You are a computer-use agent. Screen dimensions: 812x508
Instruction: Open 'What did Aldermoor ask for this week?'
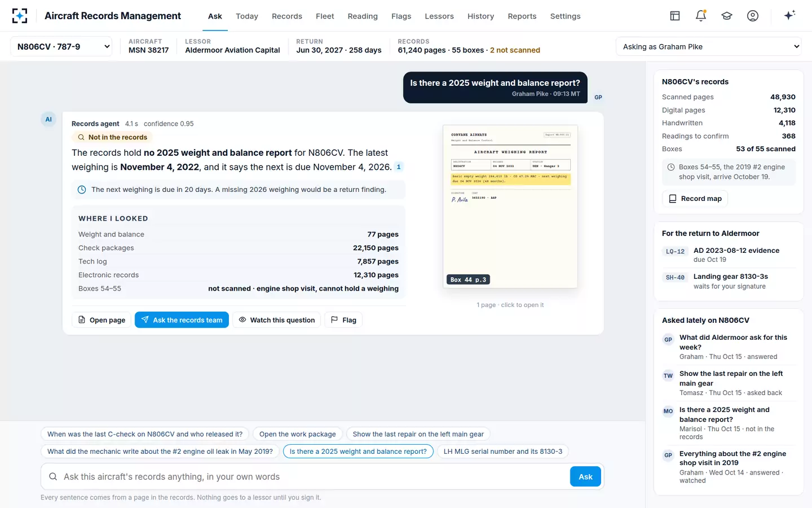729,347
